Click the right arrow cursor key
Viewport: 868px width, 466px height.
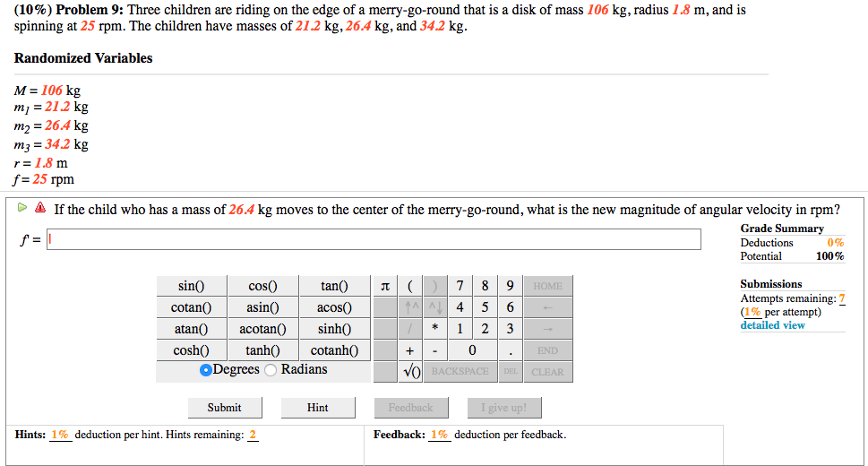pyautogui.click(x=548, y=329)
